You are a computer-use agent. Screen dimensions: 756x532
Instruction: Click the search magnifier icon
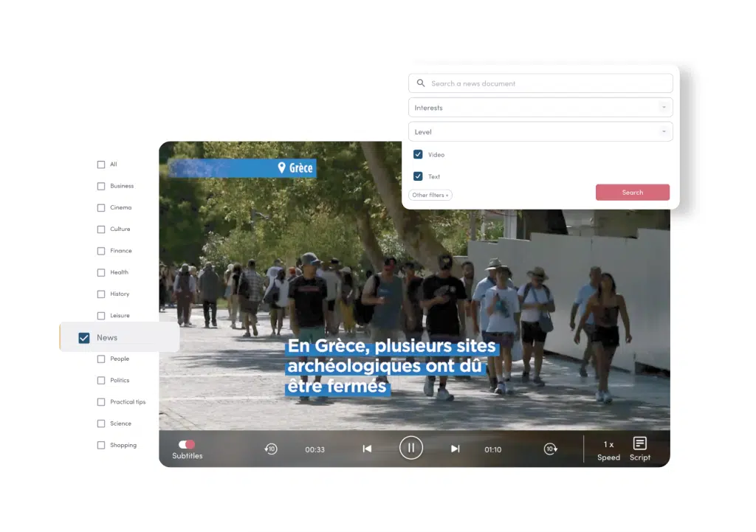(421, 83)
